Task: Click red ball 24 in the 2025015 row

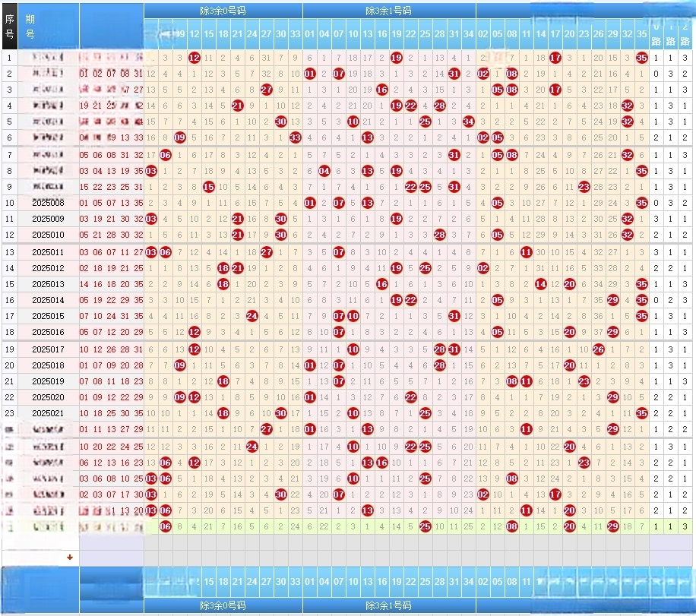Action: 252,316
